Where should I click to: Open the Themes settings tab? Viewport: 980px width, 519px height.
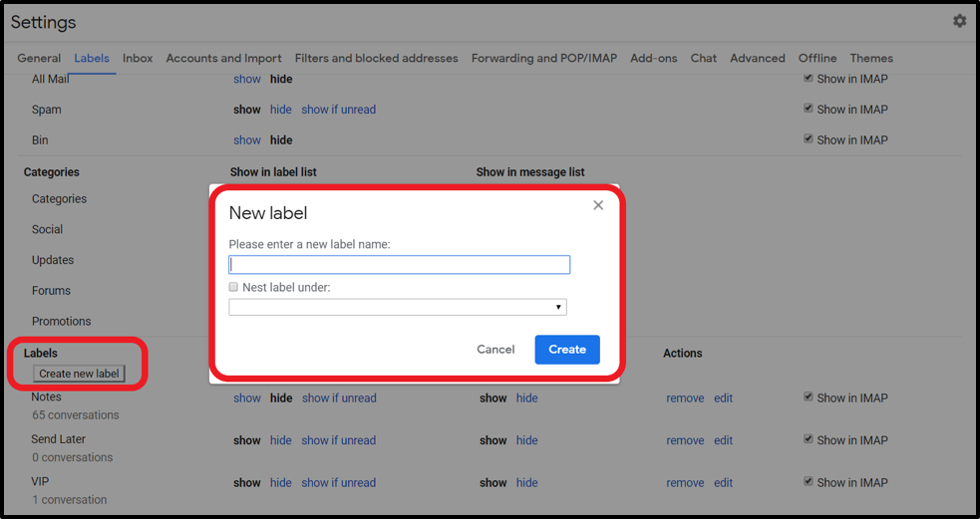coord(871,58)
